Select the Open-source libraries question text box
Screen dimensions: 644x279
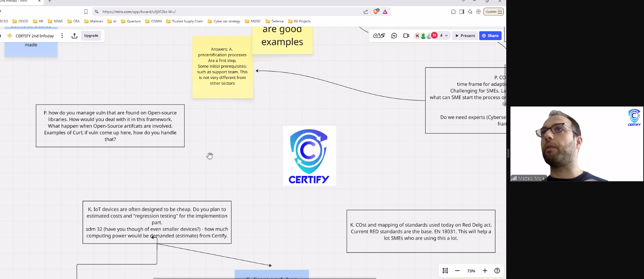(110, 126)
